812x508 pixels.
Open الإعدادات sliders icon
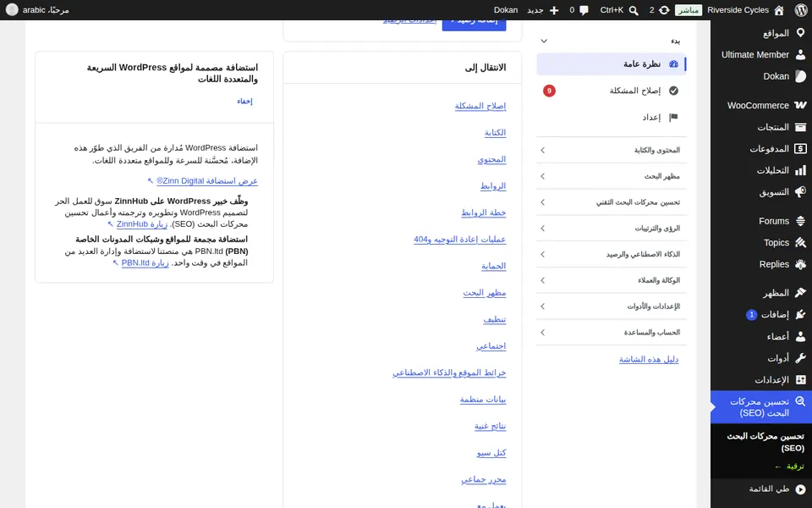[800, 380]
